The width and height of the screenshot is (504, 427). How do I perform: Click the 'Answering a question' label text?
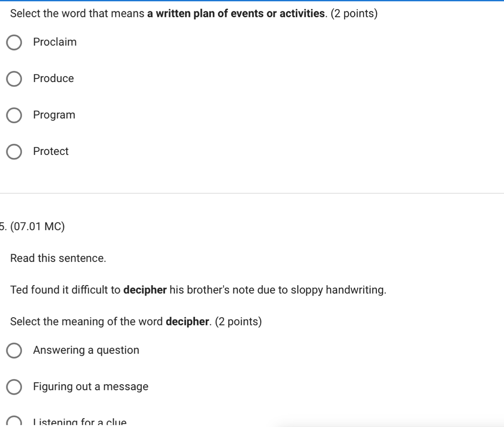click(86, 350)
